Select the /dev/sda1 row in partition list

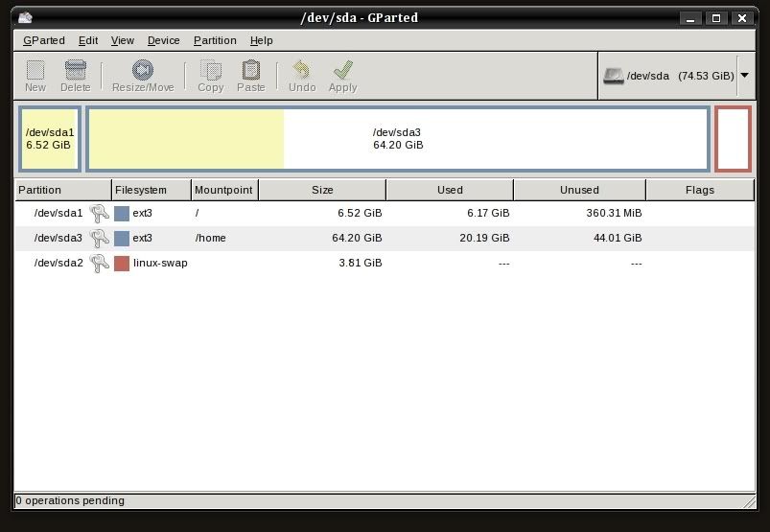point(385,213)
